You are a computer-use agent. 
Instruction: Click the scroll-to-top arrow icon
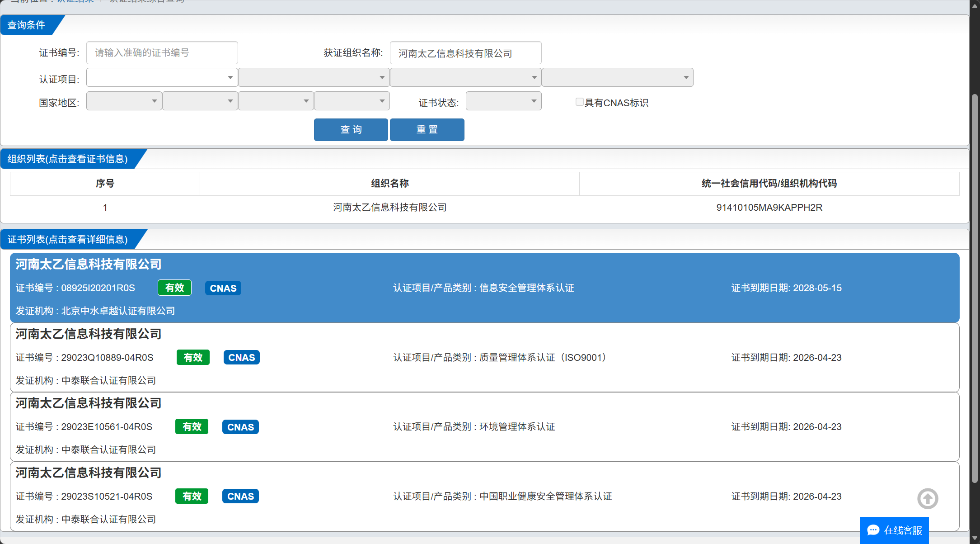point(928,499)
